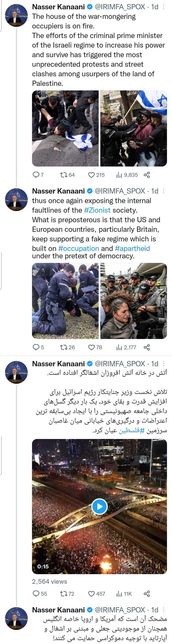Like the tweet with 78 likes

pyautogui.click(x=91, y=347)
